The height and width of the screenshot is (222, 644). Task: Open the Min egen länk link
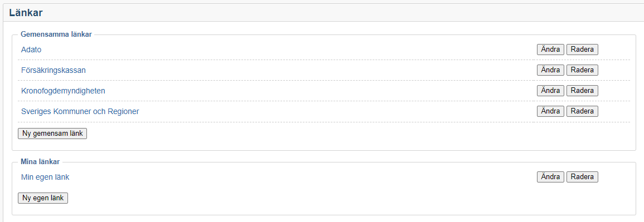pos(45,177)
